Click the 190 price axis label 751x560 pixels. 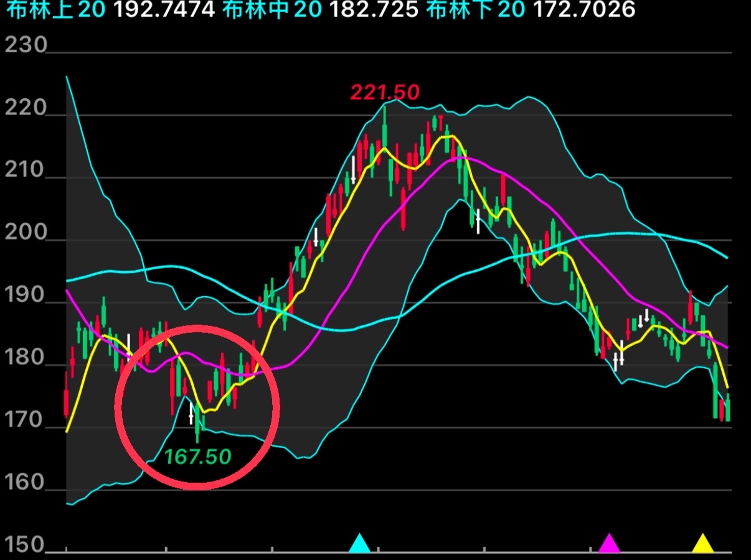coord(26,296)
